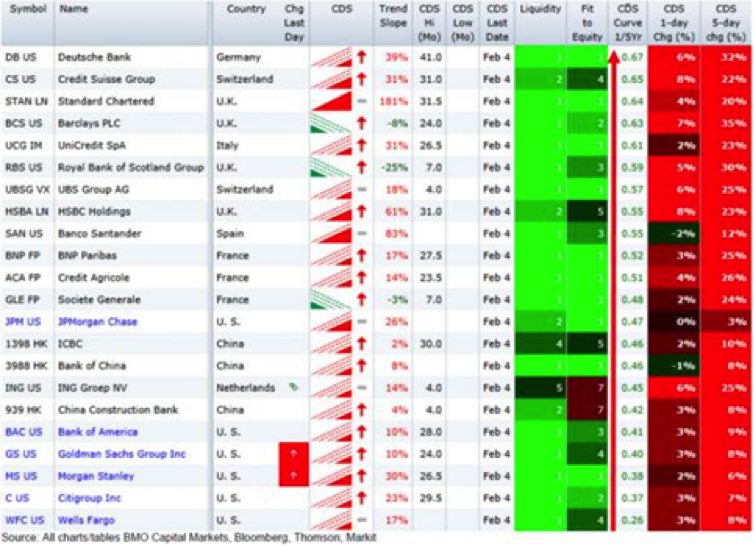Click the small green tag icon in ING Groep row
754x546 pixels.
(293, 387)
